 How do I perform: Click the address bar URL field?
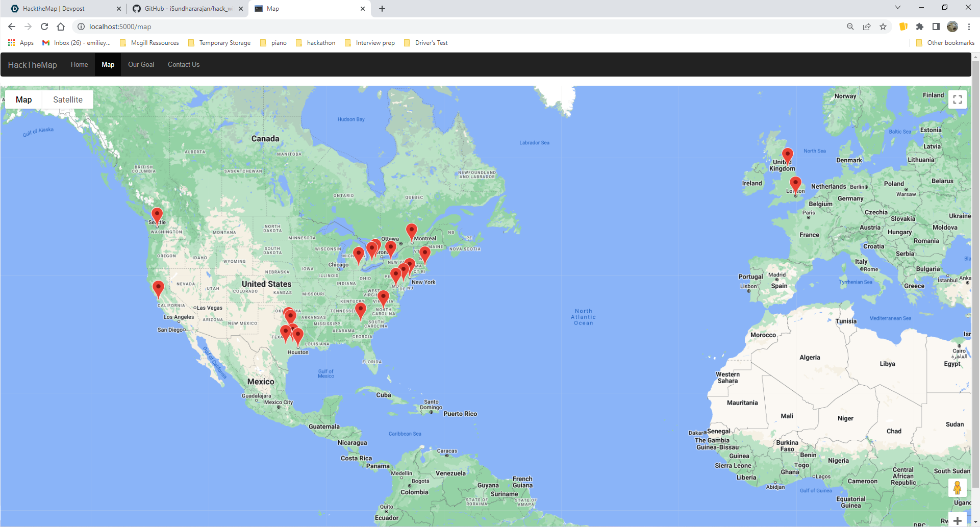[x=459, y=27]
